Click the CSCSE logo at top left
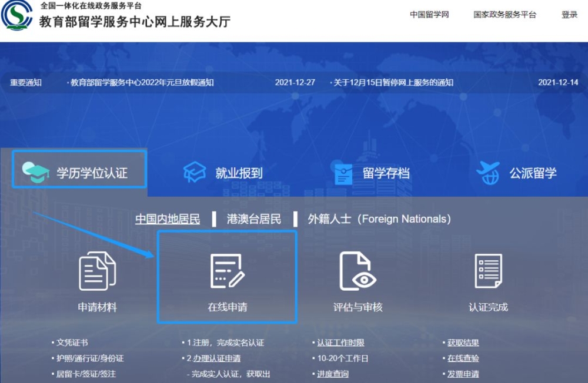Image resolution: width=588 pixels, height=383 pixels. coord(16,15)
